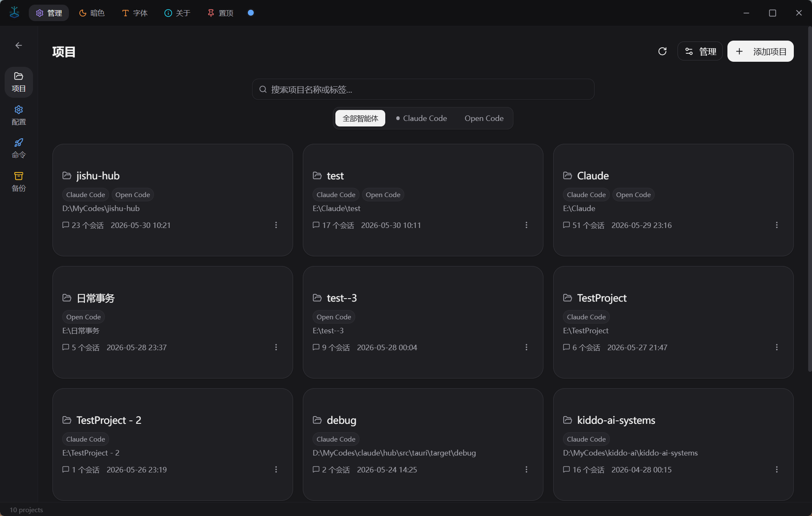The image size is (812, 516).
Task: Open the kiddo-ai-systems project title
Action: [616, 420]
